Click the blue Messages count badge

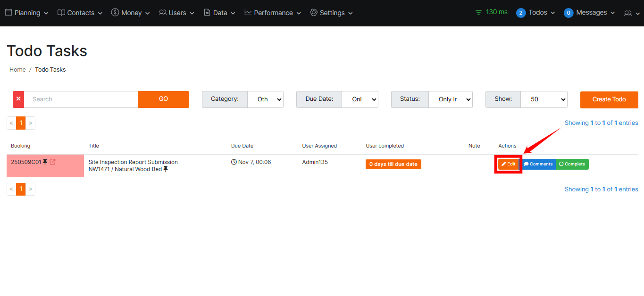[x=569, y=13]
